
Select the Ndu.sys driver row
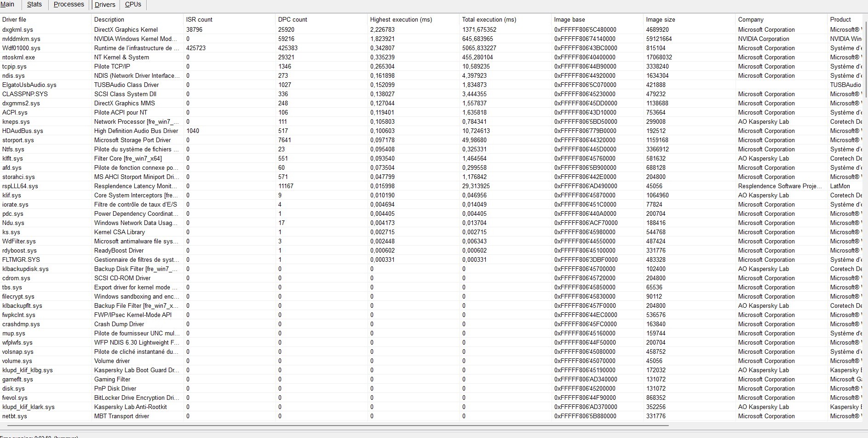(x=431, y=223)
